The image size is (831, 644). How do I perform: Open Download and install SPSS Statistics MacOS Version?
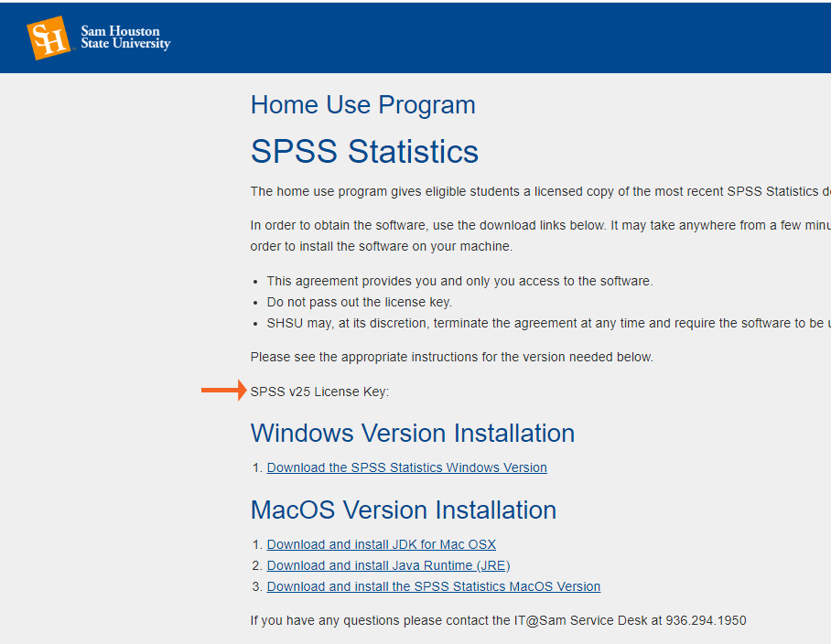434,586
